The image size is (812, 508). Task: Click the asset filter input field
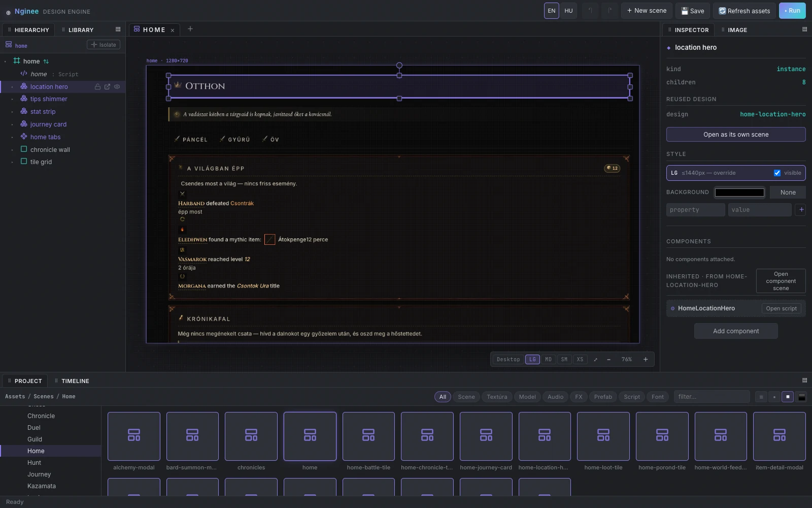(x=712, y=397)
